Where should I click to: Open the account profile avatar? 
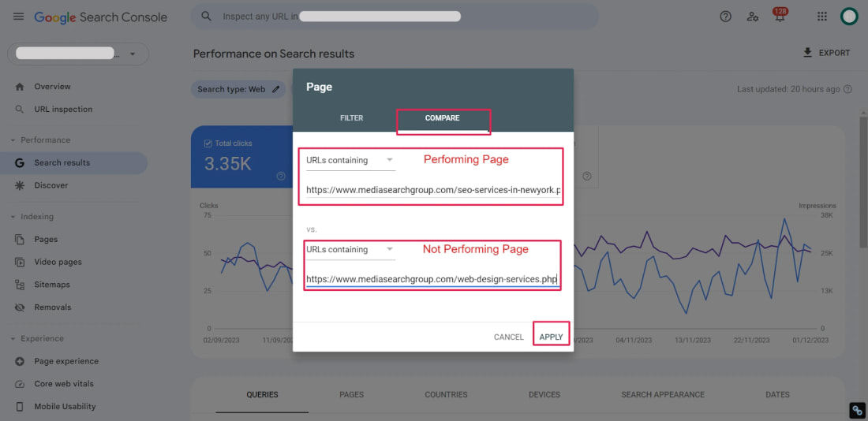(x=848, y=17)
